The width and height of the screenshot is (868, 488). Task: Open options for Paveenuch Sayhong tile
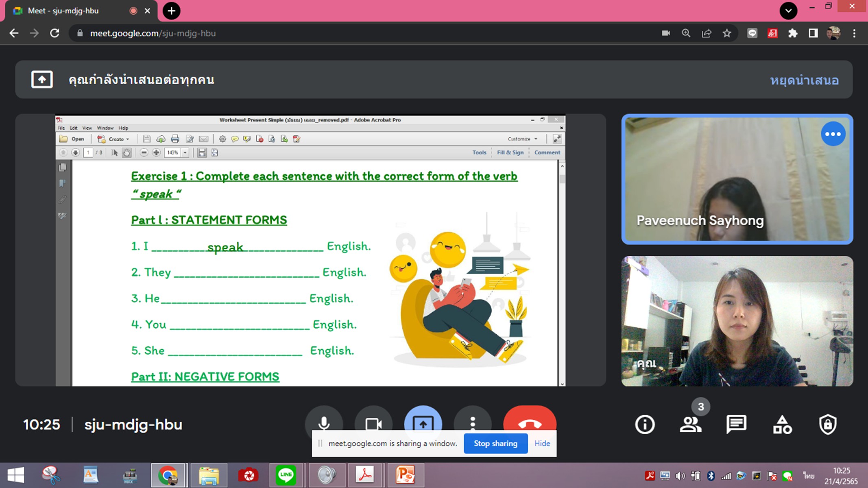833,134
